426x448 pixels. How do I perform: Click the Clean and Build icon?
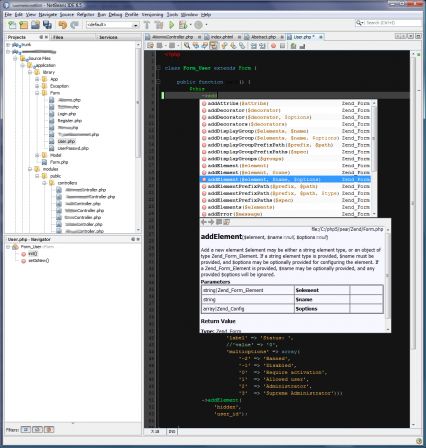159,25
